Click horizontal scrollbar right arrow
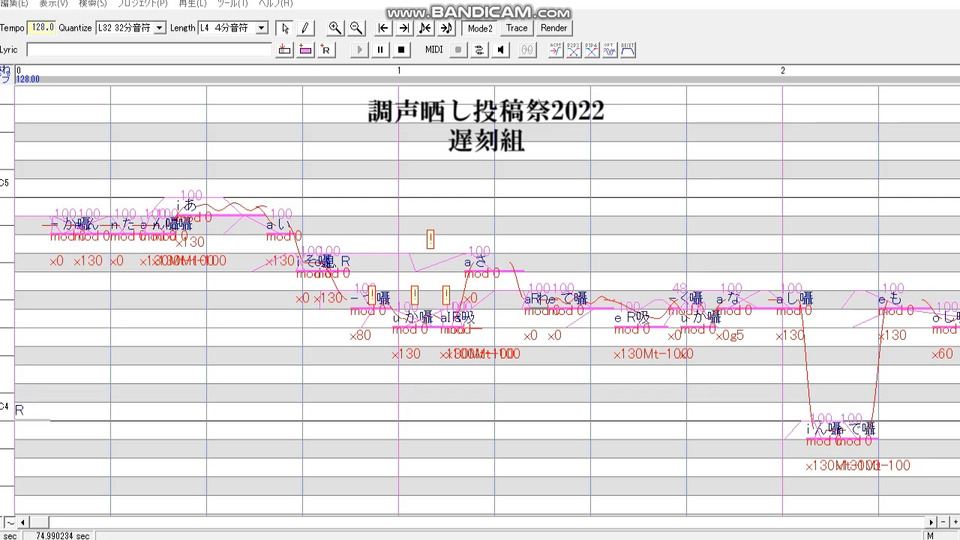The image size is (960, 540). (x=931, y=522)
